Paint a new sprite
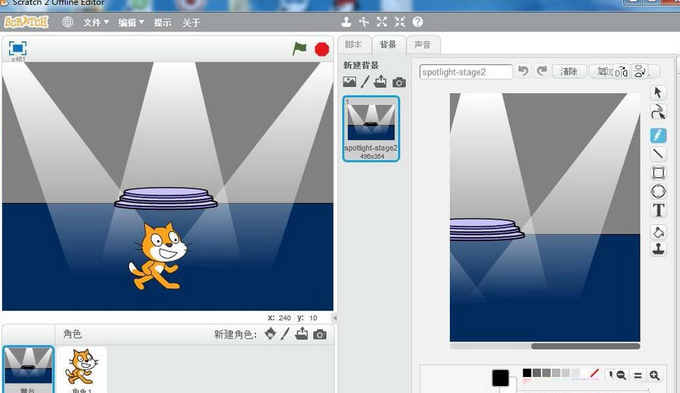 (x=285, y=334)
